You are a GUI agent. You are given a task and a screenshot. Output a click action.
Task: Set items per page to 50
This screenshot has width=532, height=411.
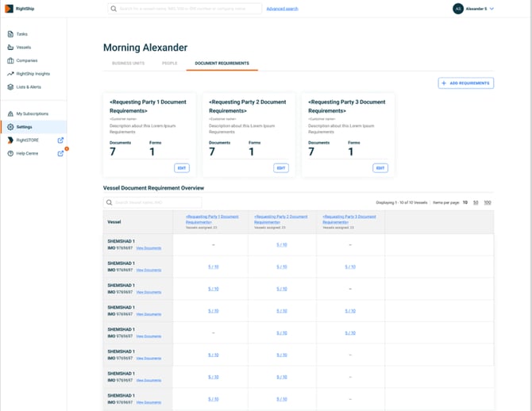pos(476,202)
